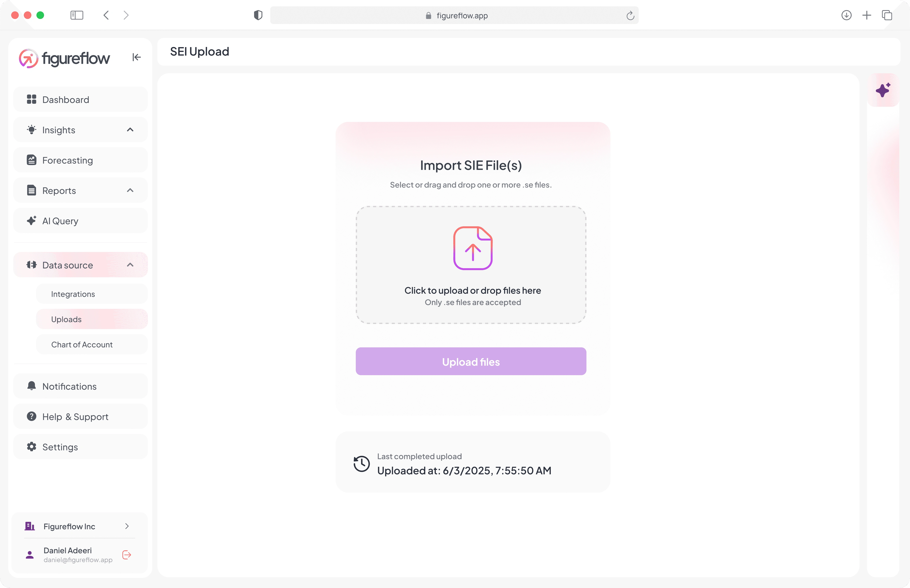Open the Dashboard page
910x588 pixels.
point(81,99)
